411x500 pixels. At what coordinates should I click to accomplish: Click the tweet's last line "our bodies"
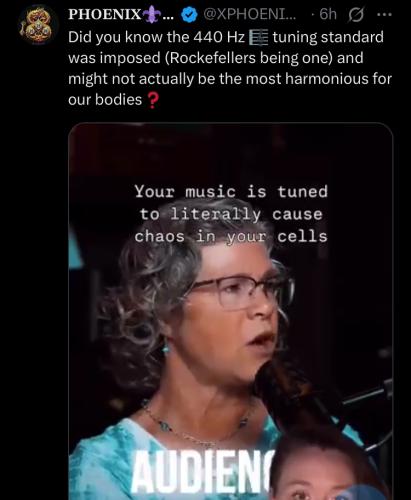coord(105,100)
